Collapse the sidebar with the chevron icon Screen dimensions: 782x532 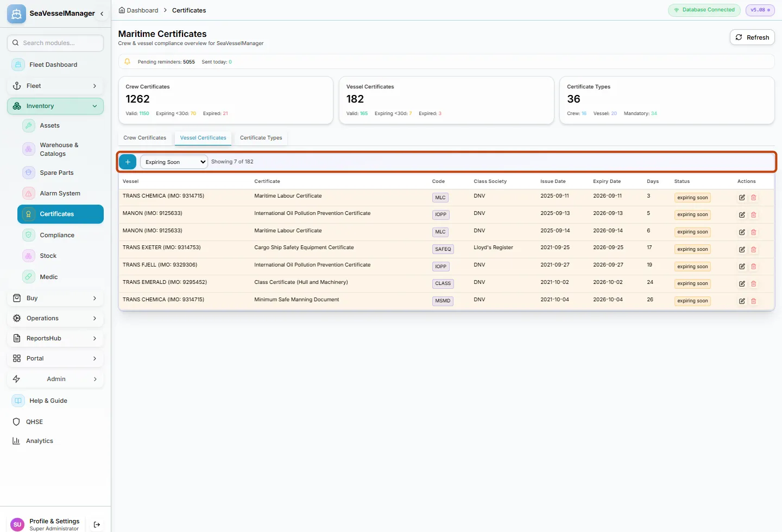point(102,14)
